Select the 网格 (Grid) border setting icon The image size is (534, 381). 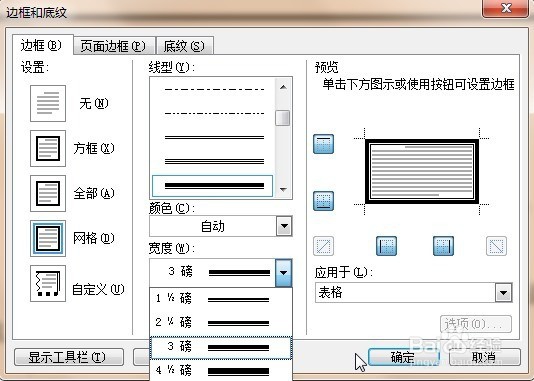48,238
